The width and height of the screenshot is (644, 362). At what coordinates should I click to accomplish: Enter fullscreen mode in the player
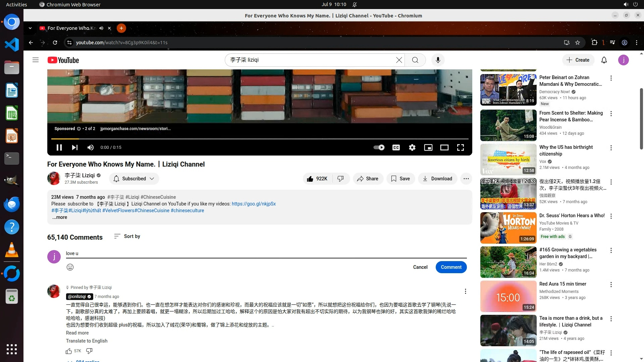point(460,147)
